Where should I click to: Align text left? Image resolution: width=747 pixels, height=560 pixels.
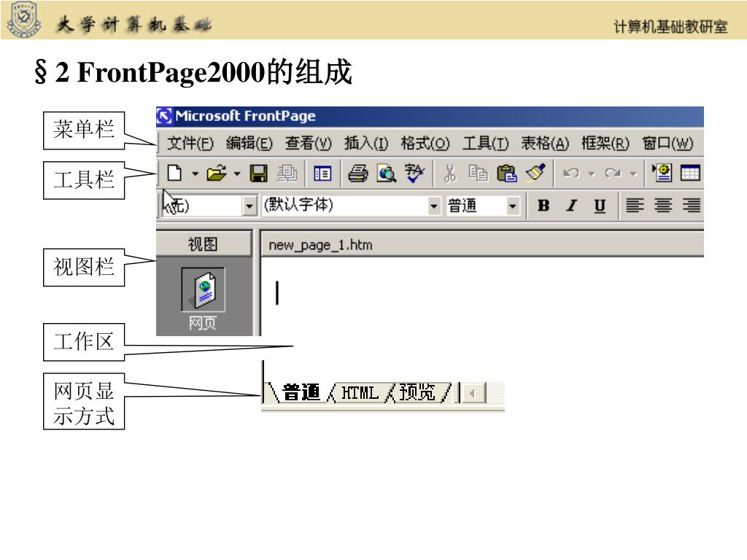click(635, 206)
